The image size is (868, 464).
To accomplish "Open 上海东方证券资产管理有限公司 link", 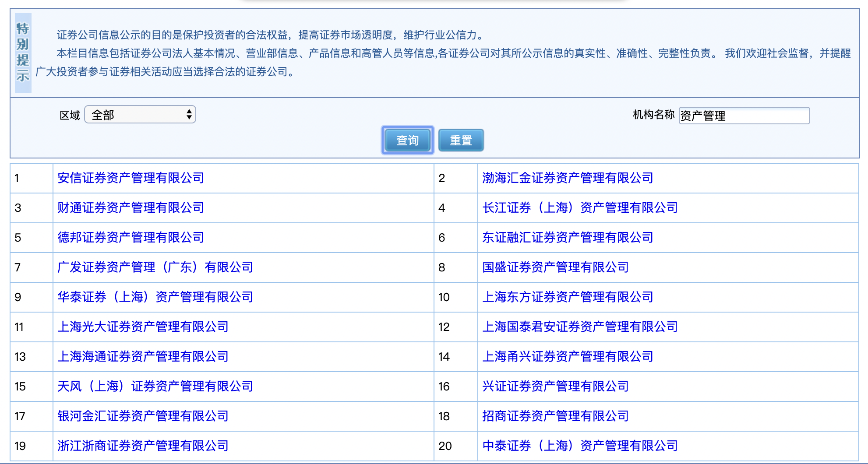I will 568,297.
